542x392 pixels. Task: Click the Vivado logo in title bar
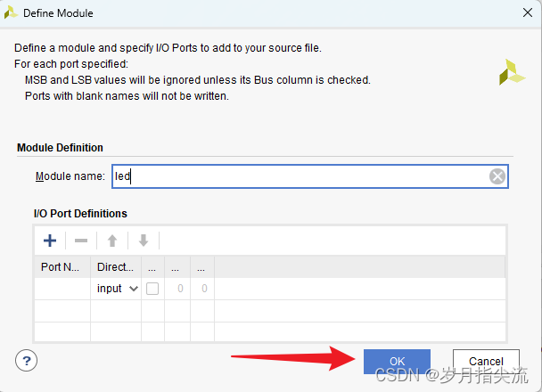pyautogui.click(x=11, y=13)
